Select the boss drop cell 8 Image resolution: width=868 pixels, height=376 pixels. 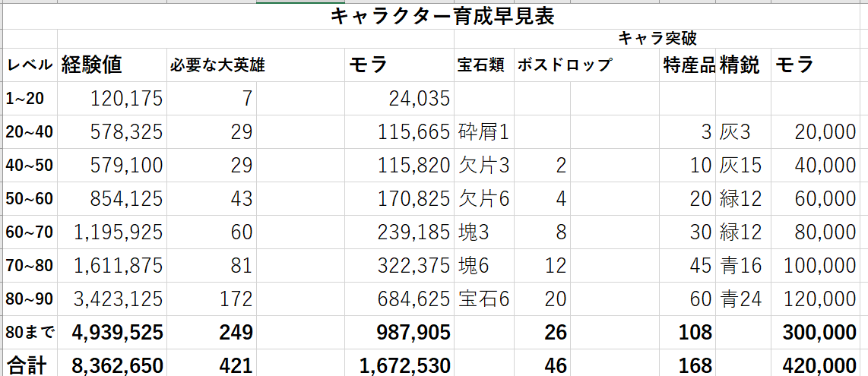point(542,232)
